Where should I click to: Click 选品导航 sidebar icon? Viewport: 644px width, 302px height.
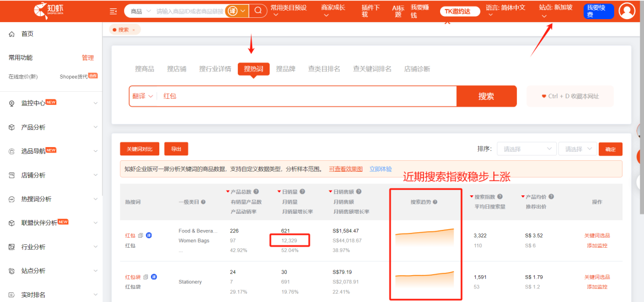click(x=11, y=151)
